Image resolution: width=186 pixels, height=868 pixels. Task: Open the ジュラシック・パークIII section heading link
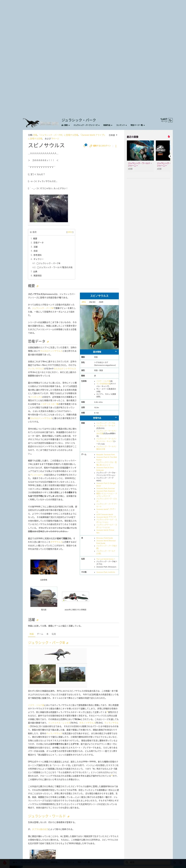click(x=46, y=643)
